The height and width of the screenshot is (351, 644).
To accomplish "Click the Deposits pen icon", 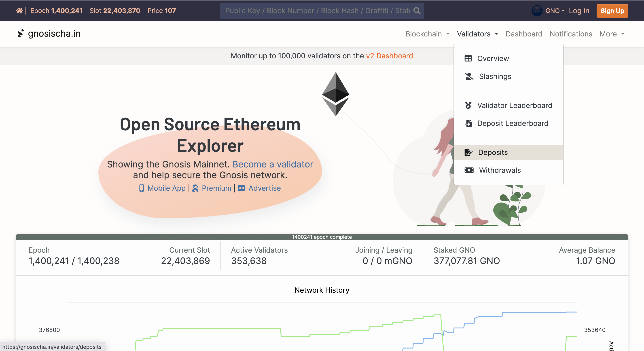I will 469,152.
